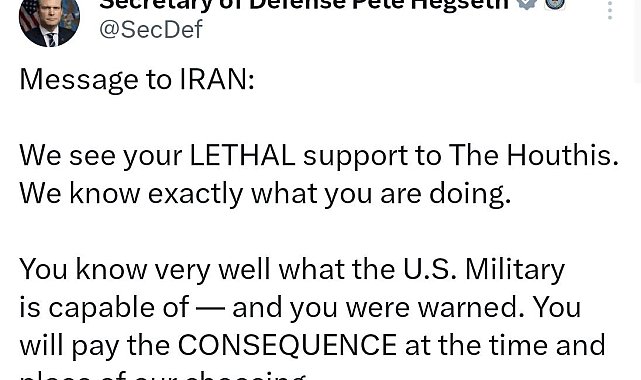The width and height of the screenshot is (641, 380).
Task: Click the gray verified checkmark badge
Action: click(x=528, y=4)
